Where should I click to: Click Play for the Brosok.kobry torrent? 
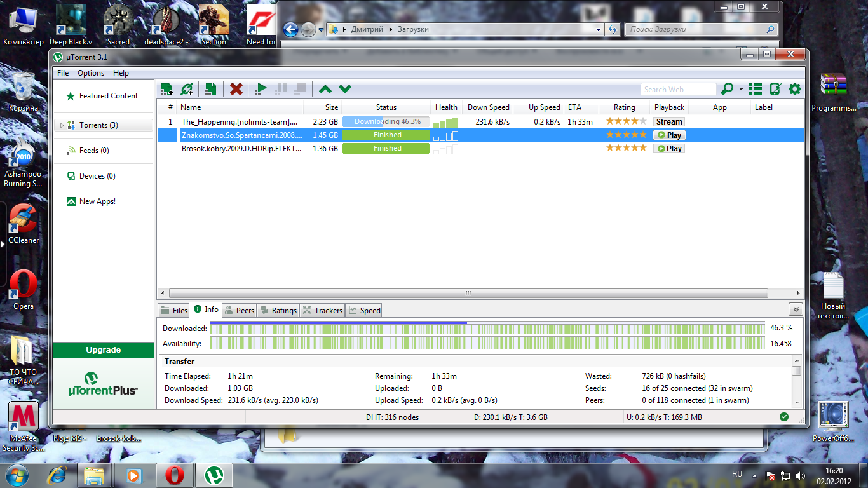point(669,148)
